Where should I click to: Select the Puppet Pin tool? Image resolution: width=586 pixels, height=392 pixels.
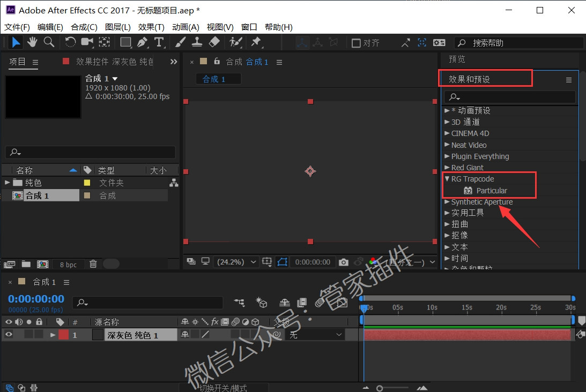(256, 42)
